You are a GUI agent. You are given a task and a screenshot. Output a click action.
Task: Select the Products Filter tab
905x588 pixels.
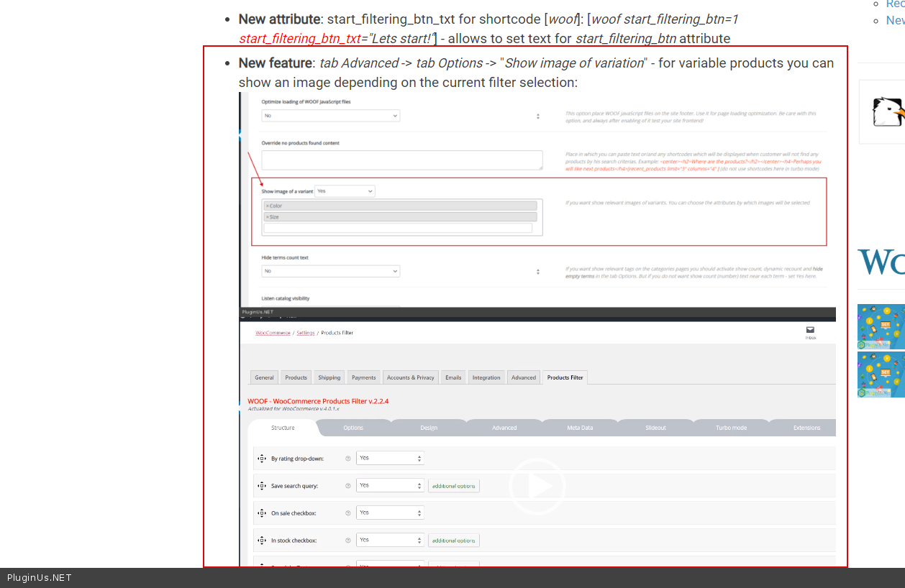coord(565,377)
